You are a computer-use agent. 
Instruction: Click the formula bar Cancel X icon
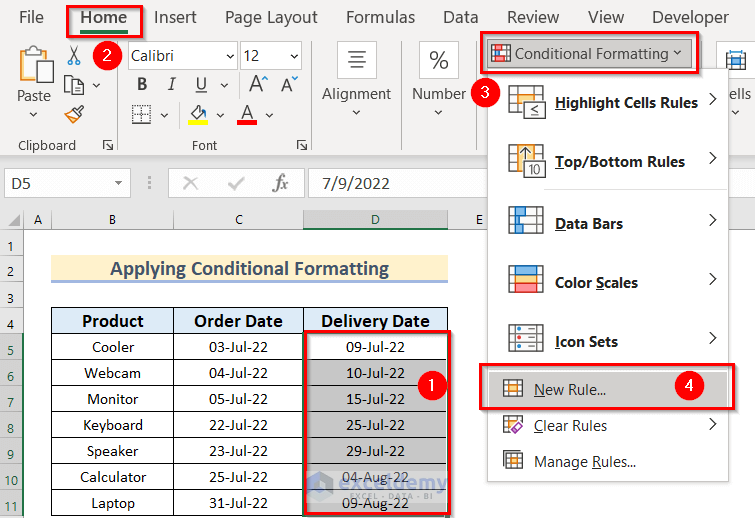(x=191, y=183)
